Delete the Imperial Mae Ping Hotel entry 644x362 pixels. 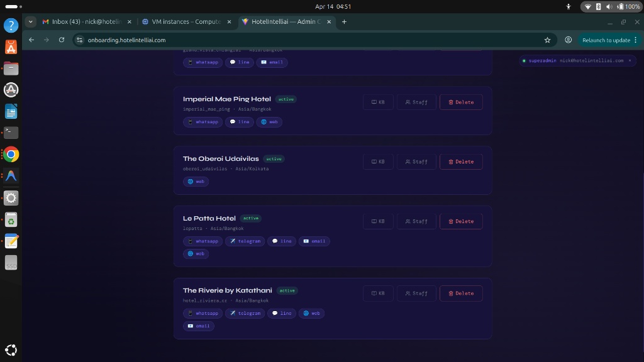(461, 102)
